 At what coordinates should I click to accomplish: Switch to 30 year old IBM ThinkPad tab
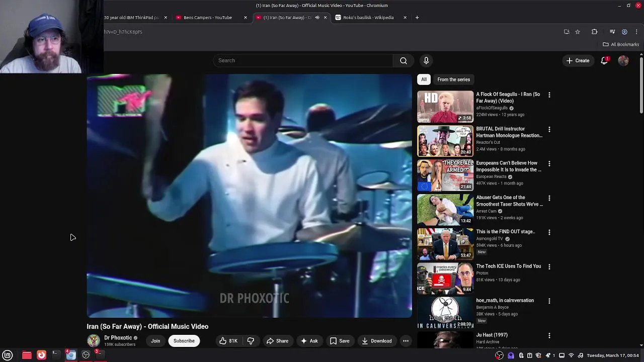coord(131,18)
